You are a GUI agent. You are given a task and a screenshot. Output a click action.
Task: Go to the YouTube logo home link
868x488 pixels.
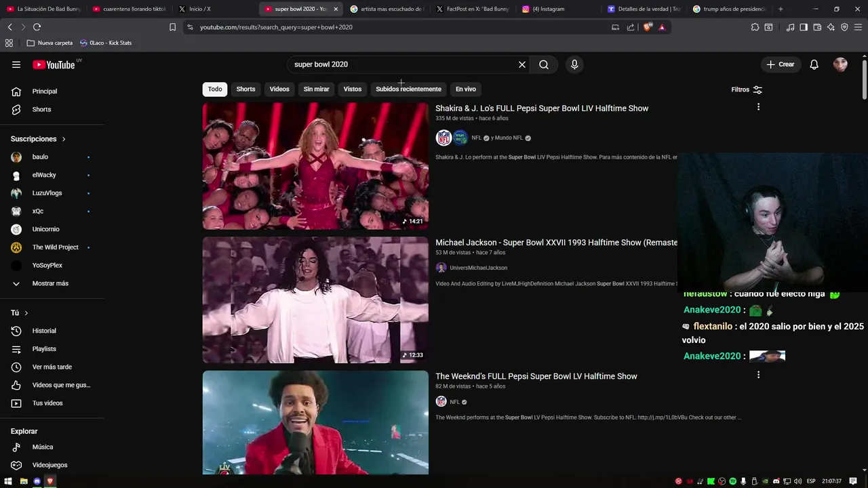(x=54, y=64)
